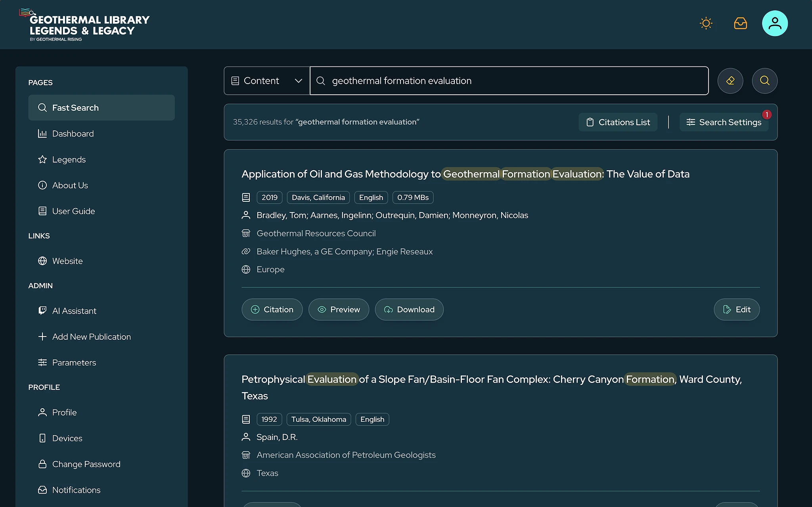Click Baker Hughes, a GE Company affiliation
The height and width of the screenshot is (507, 812).
(345, 251)
